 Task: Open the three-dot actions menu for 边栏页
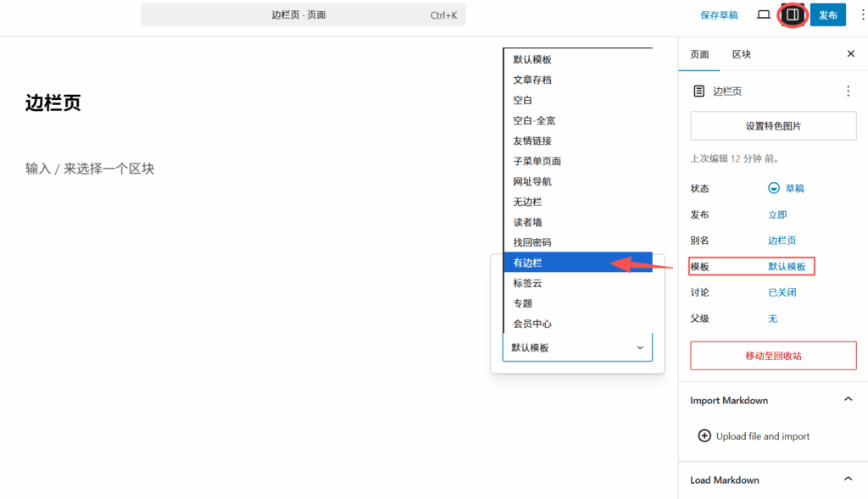pos(848,91)
